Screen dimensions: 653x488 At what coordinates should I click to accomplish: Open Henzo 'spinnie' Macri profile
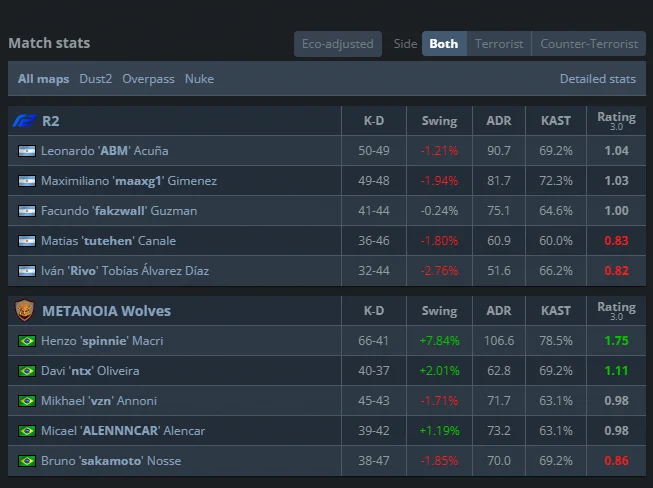(x=102, y=341)
